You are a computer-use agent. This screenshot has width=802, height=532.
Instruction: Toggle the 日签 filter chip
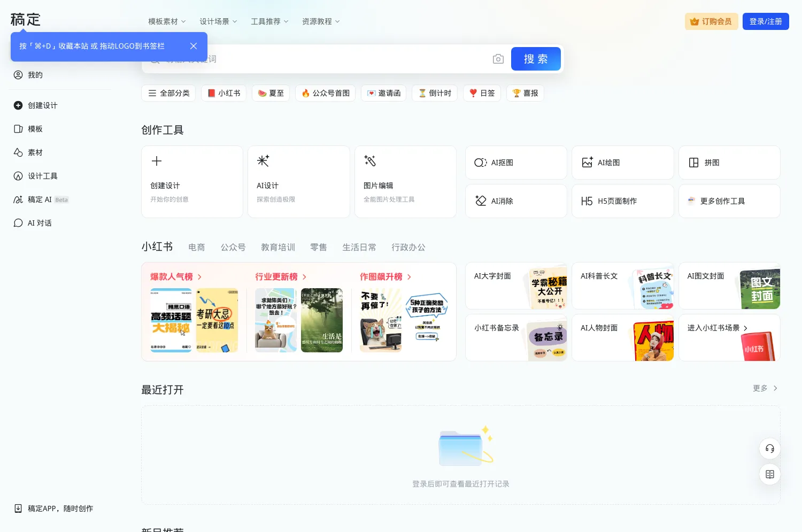tap(482, 93)
